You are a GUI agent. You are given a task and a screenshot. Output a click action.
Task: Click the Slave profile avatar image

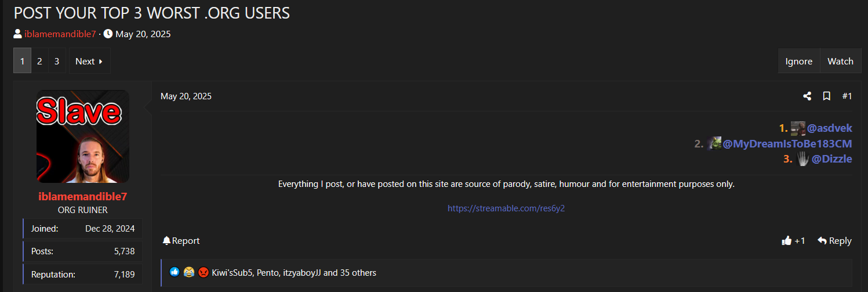coord(83,136)
